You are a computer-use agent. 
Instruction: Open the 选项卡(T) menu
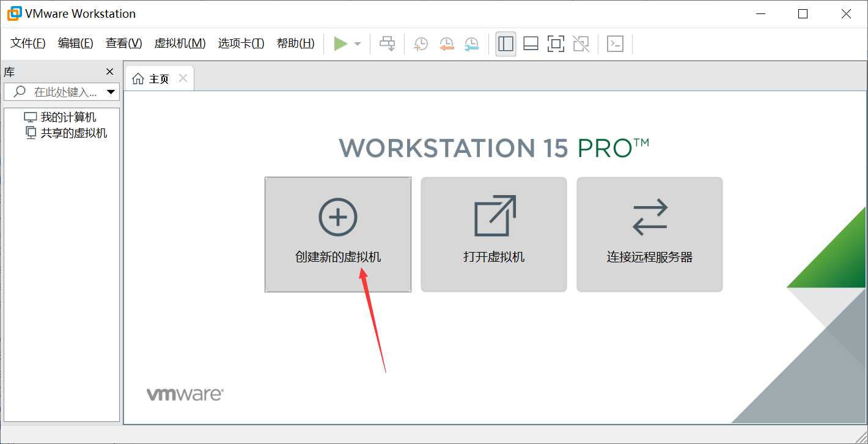[x=241, y=43]
